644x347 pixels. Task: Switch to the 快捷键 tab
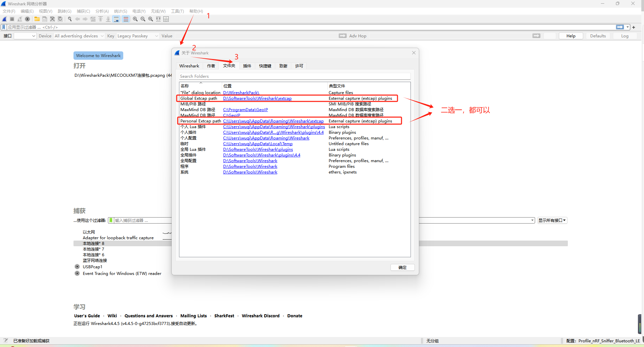(x=265, y=66)
